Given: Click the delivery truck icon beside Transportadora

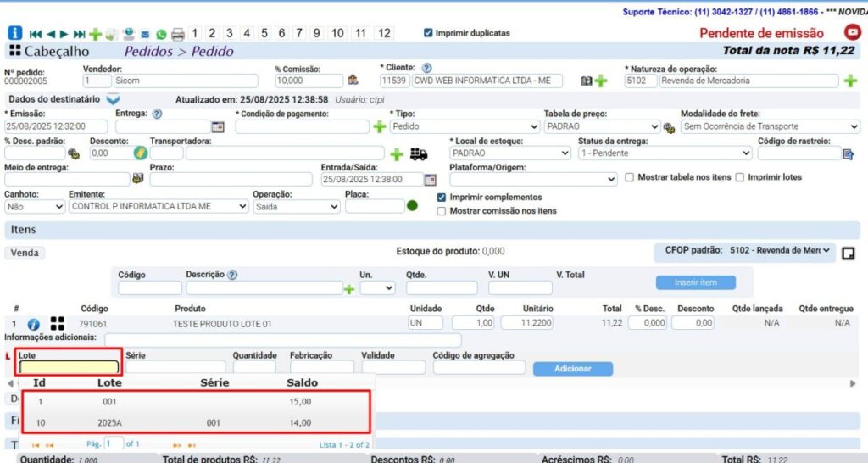Looking at the screenshot, I should 419,153.
